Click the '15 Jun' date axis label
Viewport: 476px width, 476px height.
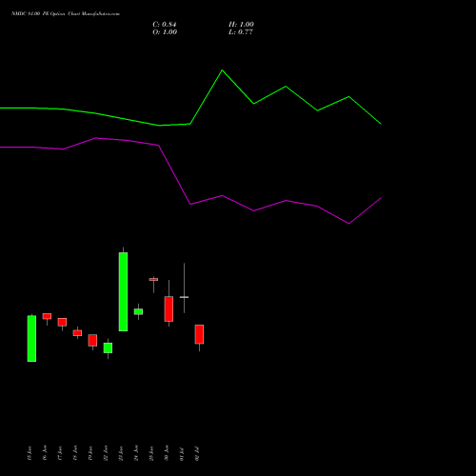click(x=30, y=453)
